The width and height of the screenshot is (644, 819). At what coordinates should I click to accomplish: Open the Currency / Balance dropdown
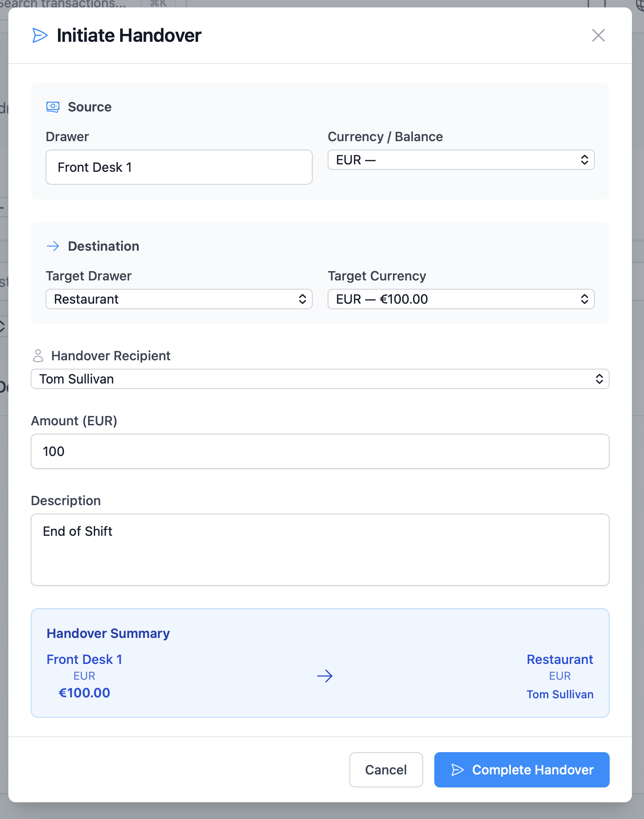(x=461, y=160)
